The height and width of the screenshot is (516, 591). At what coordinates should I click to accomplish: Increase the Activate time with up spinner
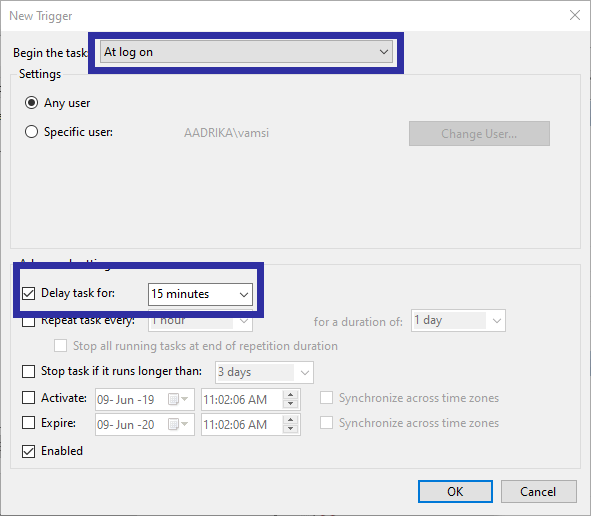pos(290,395)
